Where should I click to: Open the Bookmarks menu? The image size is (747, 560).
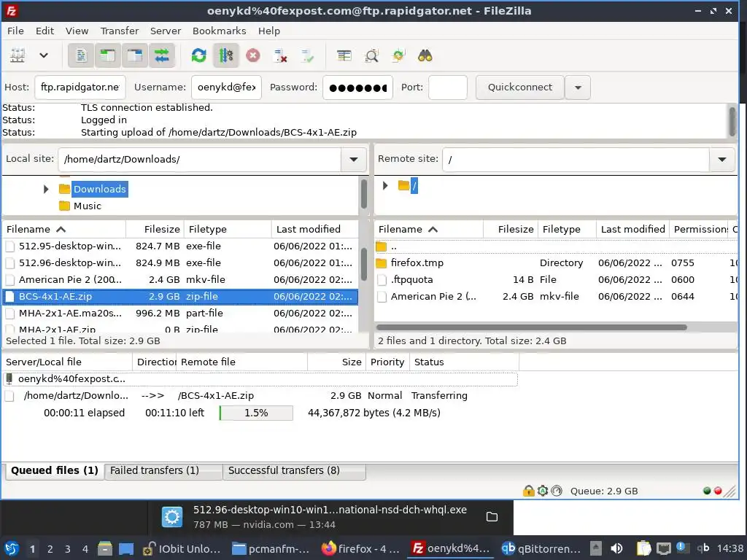click(x=219, y=31)
